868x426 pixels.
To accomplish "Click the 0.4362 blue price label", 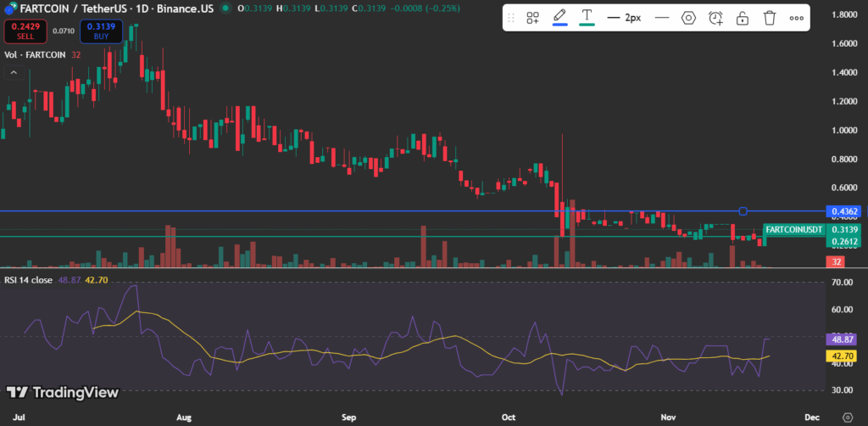I will click(x=844, y=211).
